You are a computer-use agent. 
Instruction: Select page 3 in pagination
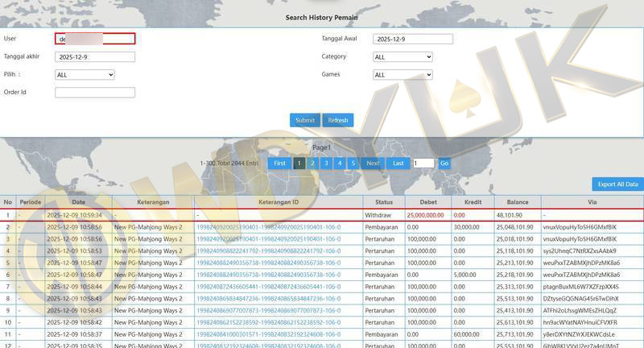(x=326, y=164)
